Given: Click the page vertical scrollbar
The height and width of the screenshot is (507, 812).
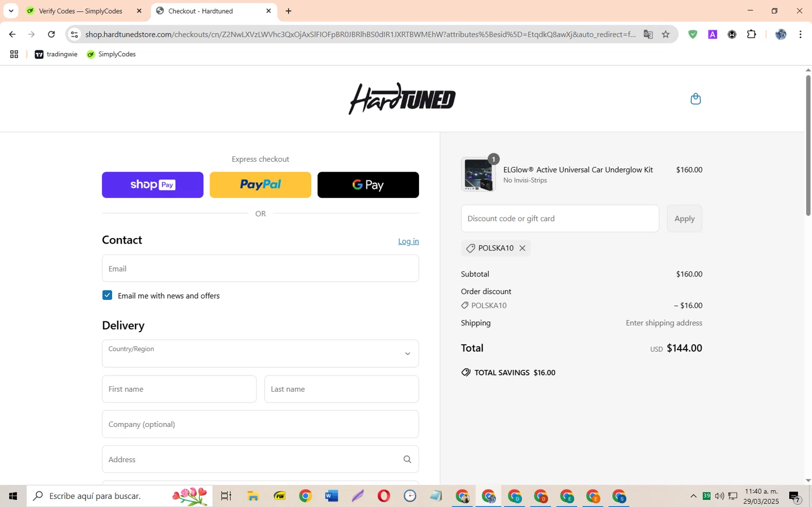Looking at the screenshot, I should click(808, 146).
